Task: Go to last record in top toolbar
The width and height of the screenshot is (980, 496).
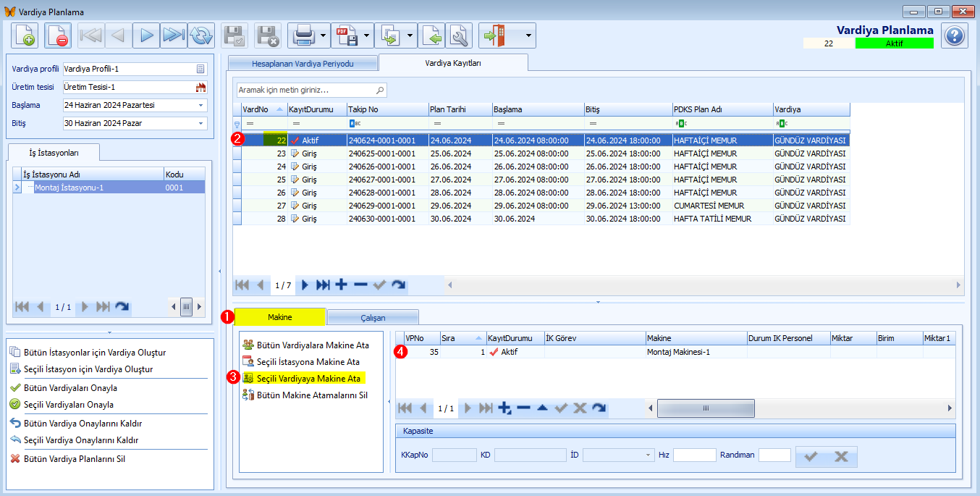Action: click(x=174, y=35)
